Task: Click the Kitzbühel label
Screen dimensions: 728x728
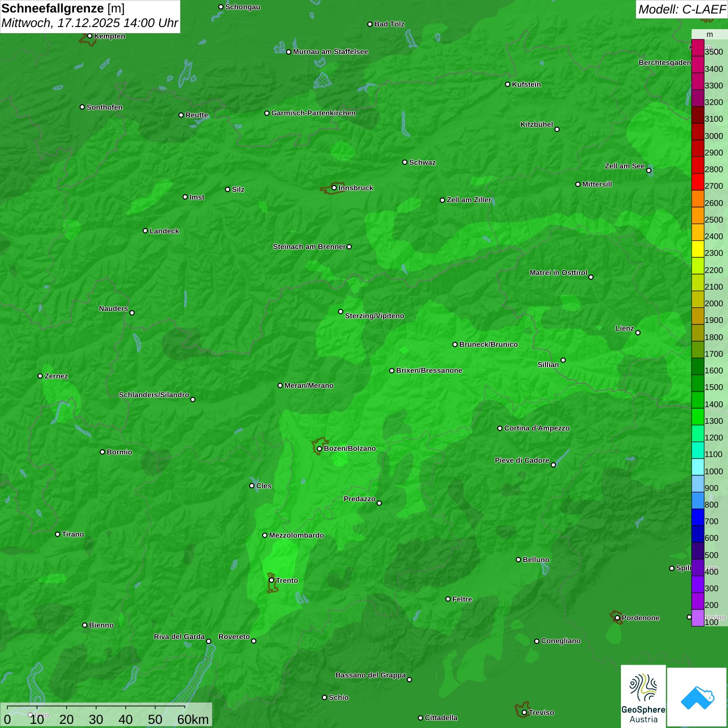Action: point(537,124)
